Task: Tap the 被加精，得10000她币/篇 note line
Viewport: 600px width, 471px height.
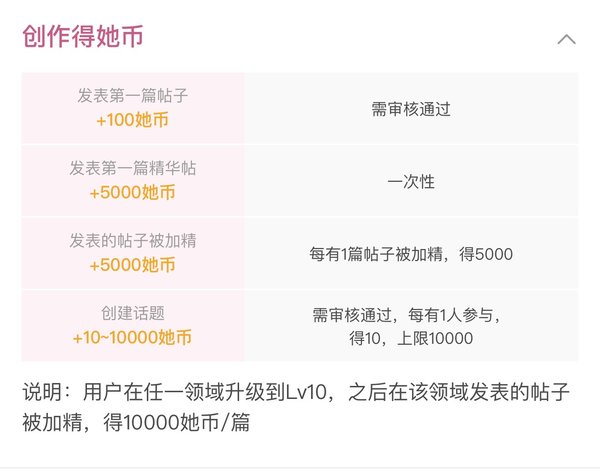Action: click(136, 422)
